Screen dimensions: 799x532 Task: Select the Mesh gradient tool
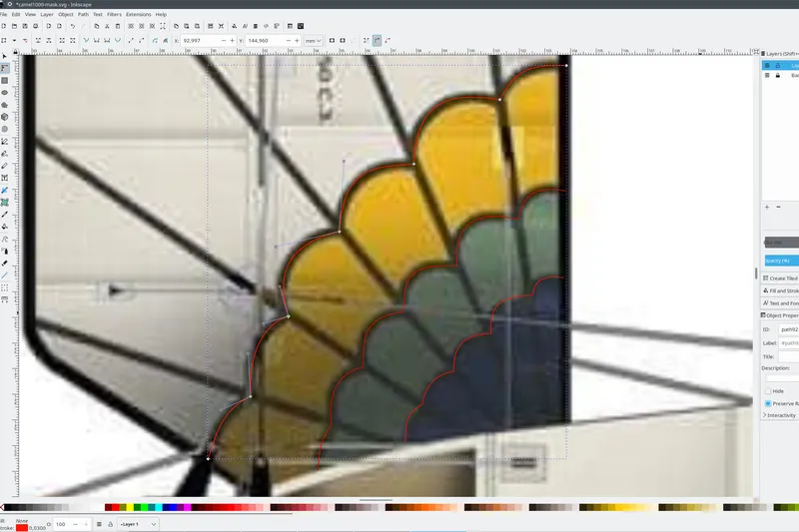(5, 202)
